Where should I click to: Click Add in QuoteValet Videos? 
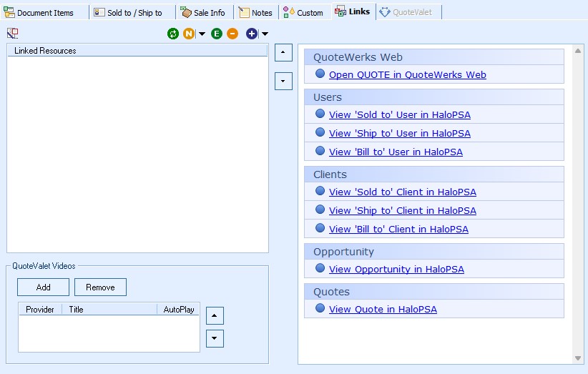(x=43, y=287)
